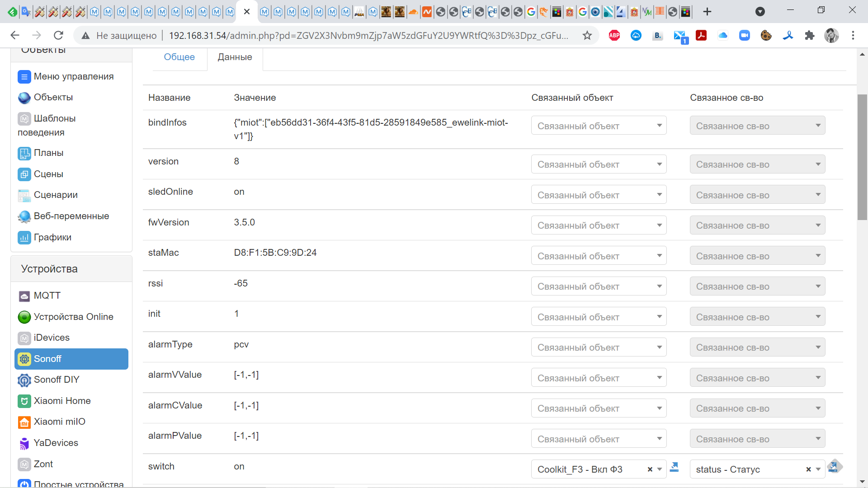Click the page vertical scrollbar thumb
The height and width of the screenshot is (488, 868).
[x=862, y=157]
